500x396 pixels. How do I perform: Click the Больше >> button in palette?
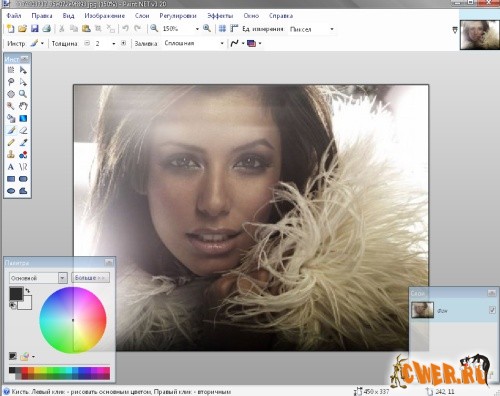coord(90,277)
